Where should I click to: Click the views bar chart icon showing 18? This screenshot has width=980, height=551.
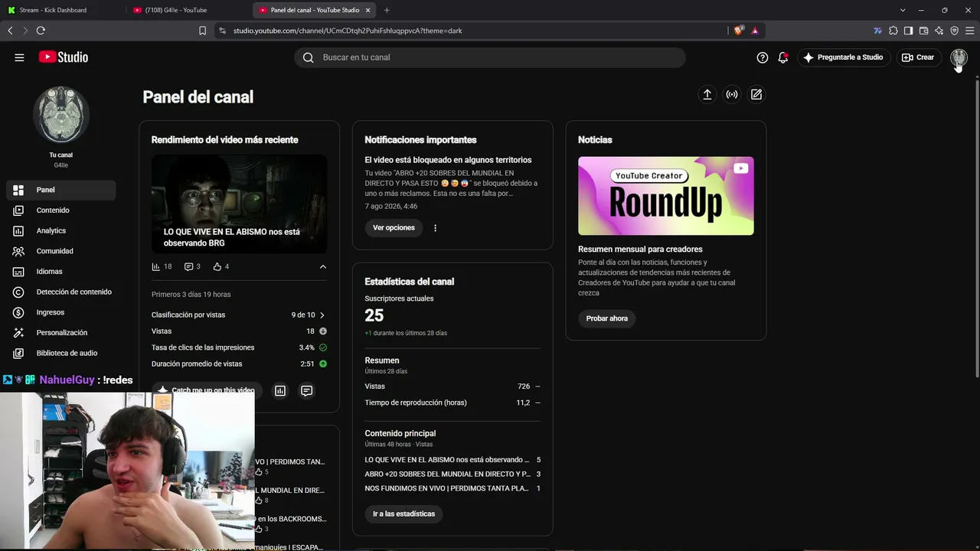tap(156, 266)
